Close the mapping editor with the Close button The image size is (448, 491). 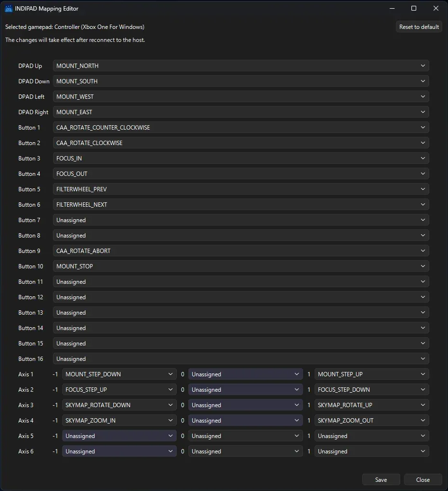pyautogui.click(x=422, y=480)
